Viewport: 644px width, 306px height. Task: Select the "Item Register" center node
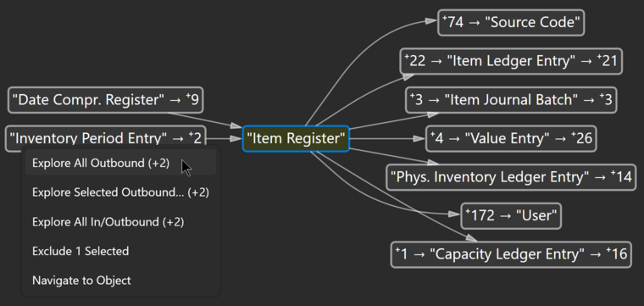296,138
